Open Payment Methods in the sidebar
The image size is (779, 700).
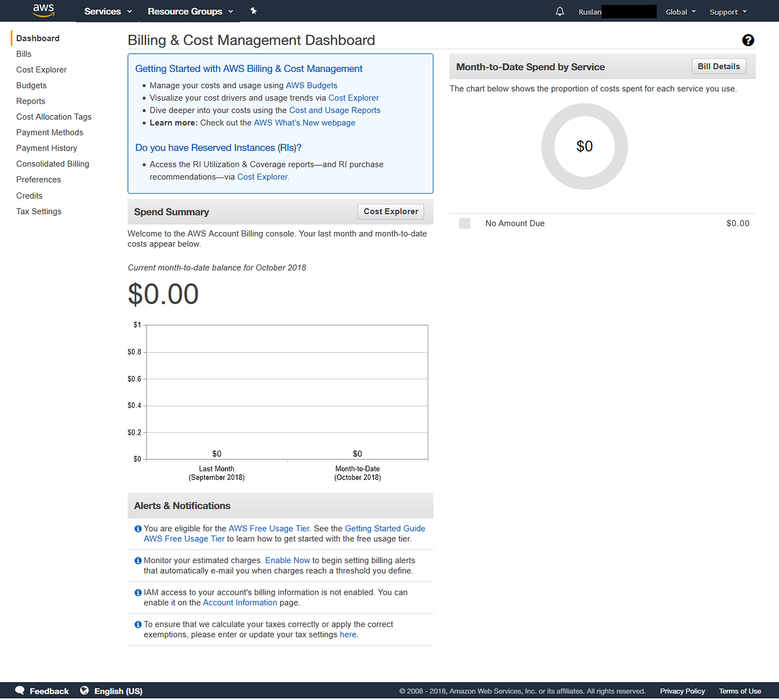(x=50, y=132)
